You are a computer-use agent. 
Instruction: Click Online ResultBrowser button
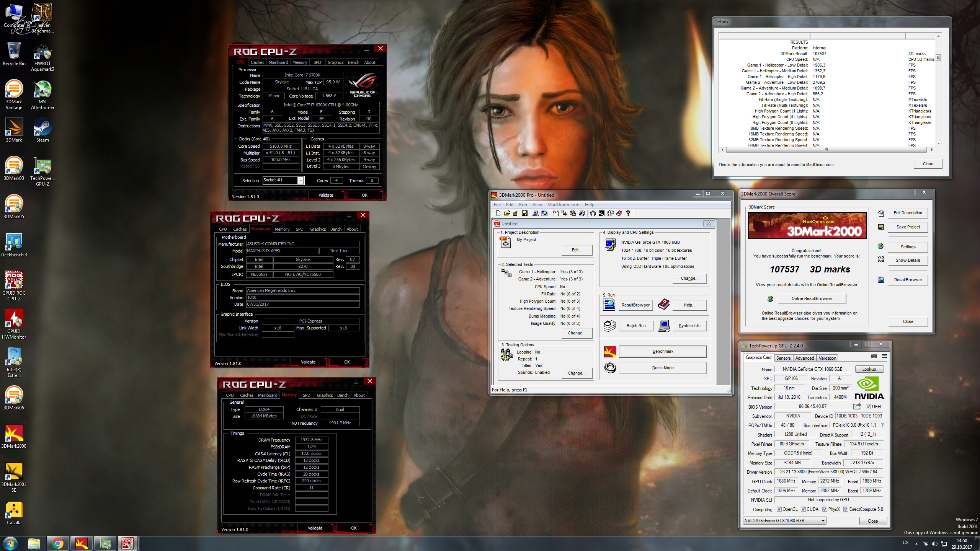[x=812, y=298]
